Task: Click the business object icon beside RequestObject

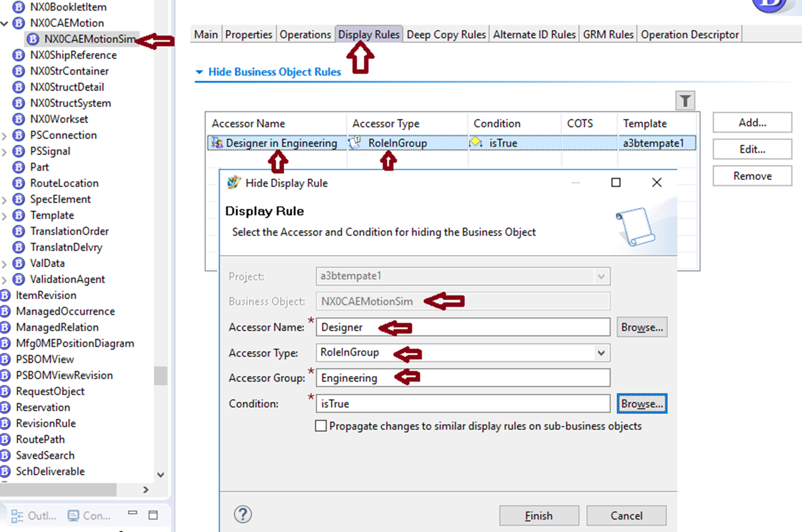Action: click(5, 391)
